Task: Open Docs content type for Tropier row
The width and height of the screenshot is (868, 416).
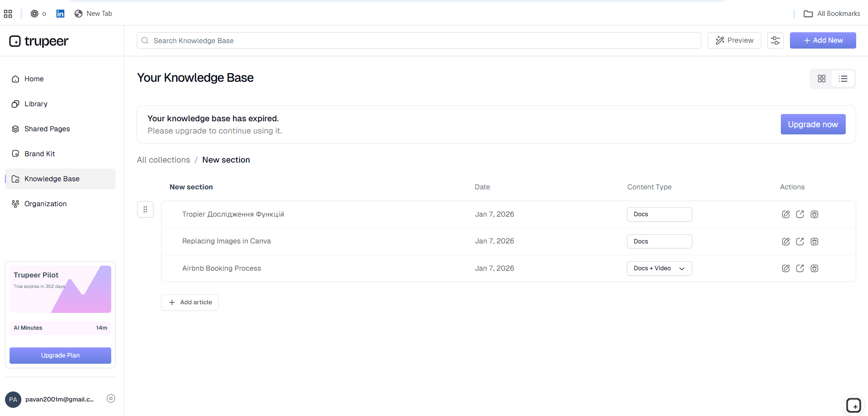Action: point(659,214)
